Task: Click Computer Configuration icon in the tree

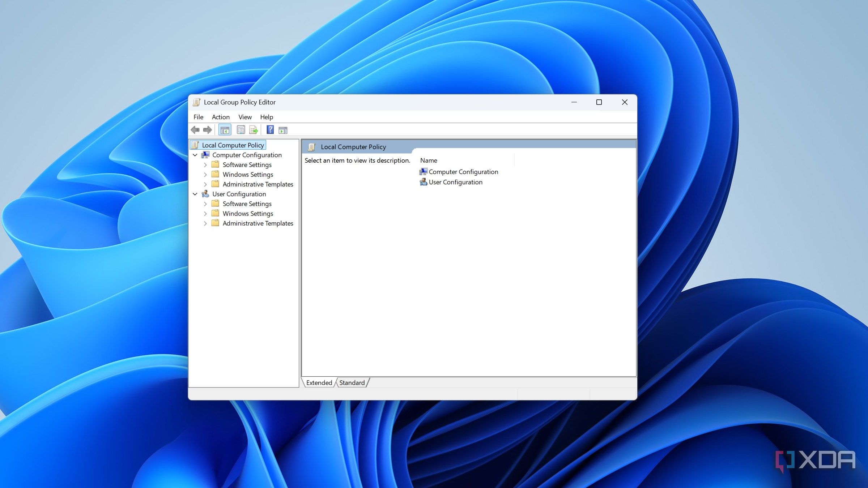Action: click(x=205, y=155)
